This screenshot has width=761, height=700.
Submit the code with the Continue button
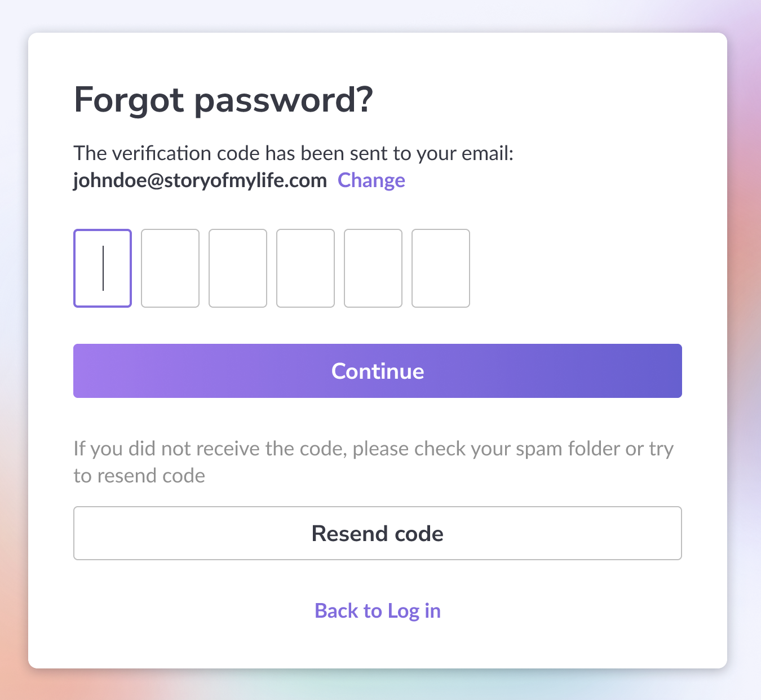(x=378, y=371)
